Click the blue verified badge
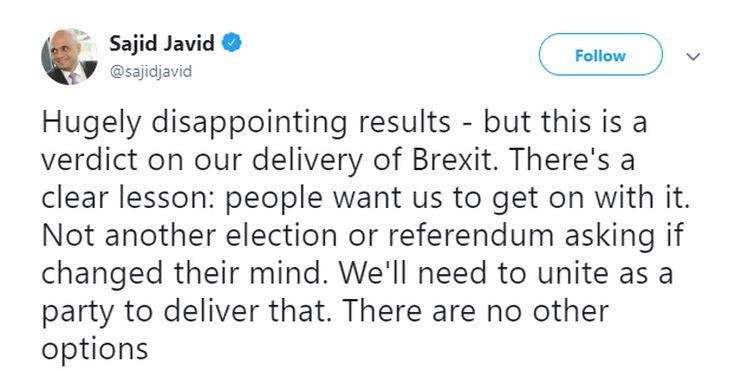The width and height of the screenshot is (735, 371). coord(231,43)
